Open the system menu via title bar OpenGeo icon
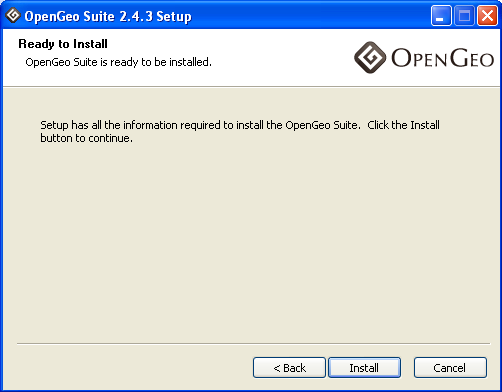 [x=13, y=16]
